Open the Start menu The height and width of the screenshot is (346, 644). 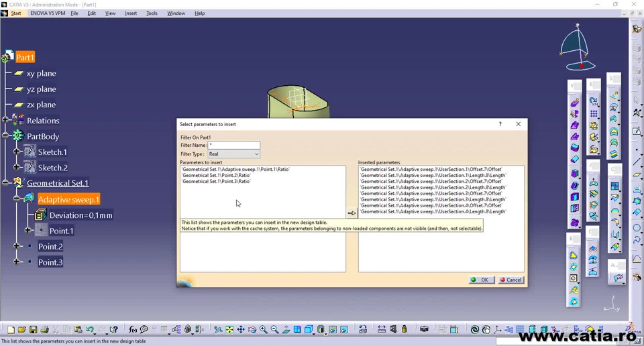tap(15, 13)
